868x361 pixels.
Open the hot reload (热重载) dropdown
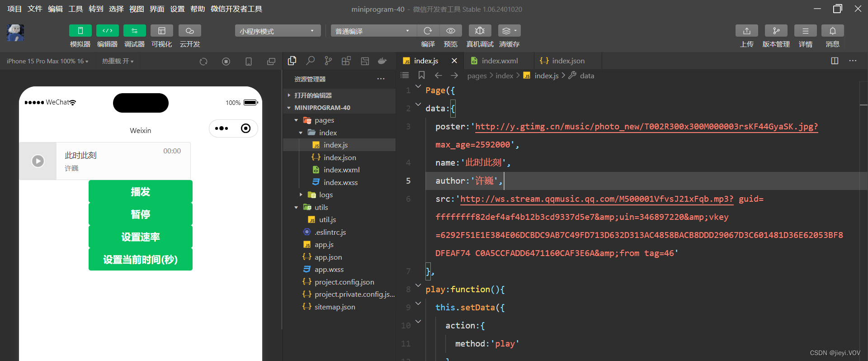118,61
